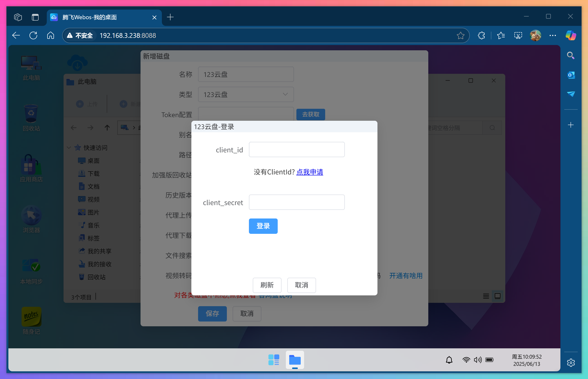The image size is (588, 379).
Task: Open a new browser tab
Action: click(x=170, y=17)
